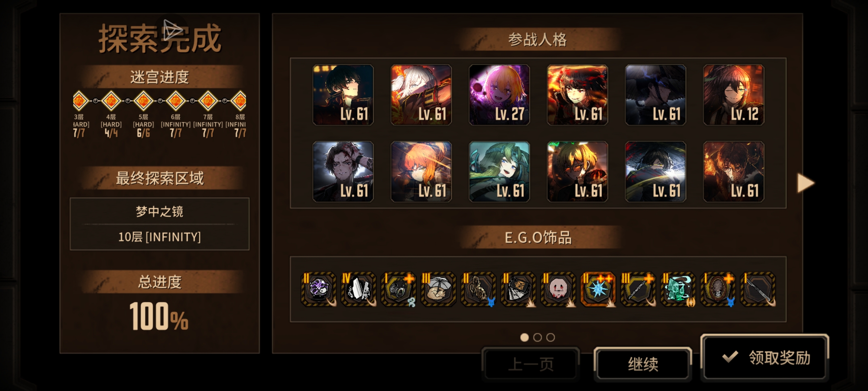This screenshot has width=868, height=391.
Task: Select the tier IV white cloth E.G.O gift
Action: click(358, 289)
